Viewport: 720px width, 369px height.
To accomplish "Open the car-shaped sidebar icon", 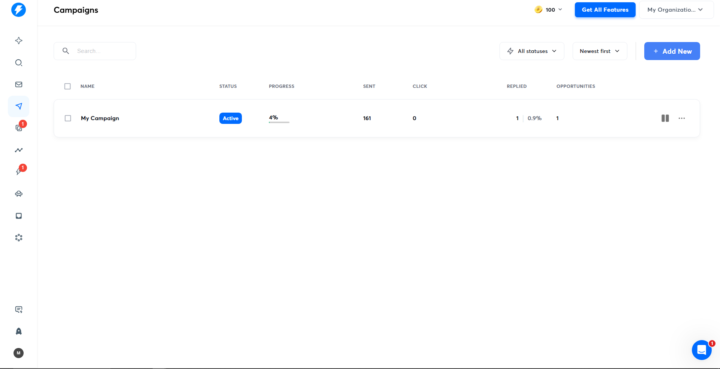I will 18,194.
